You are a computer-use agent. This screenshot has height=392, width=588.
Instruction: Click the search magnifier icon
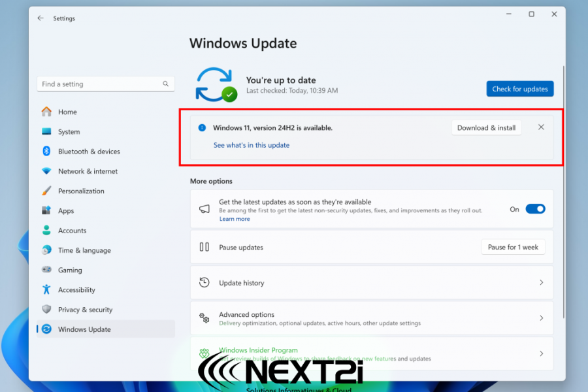(x=165, y=84)
